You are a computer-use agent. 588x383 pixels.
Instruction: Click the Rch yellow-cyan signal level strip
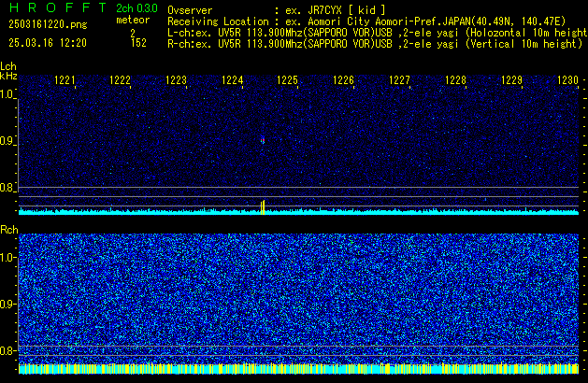(x=298, y=369)
